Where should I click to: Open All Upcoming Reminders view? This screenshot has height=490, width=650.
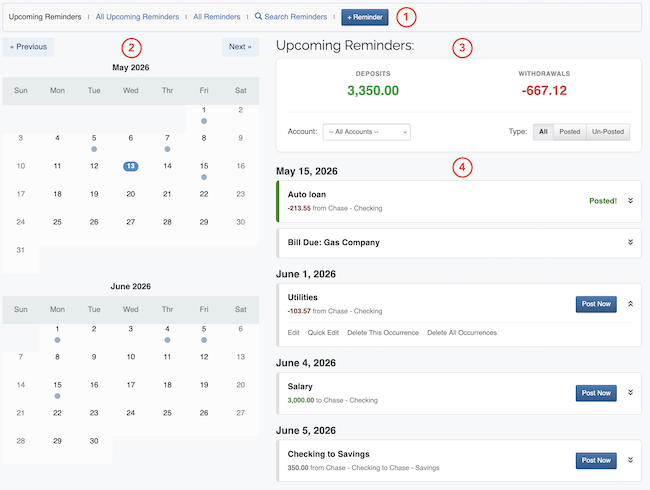click(137, 17)
